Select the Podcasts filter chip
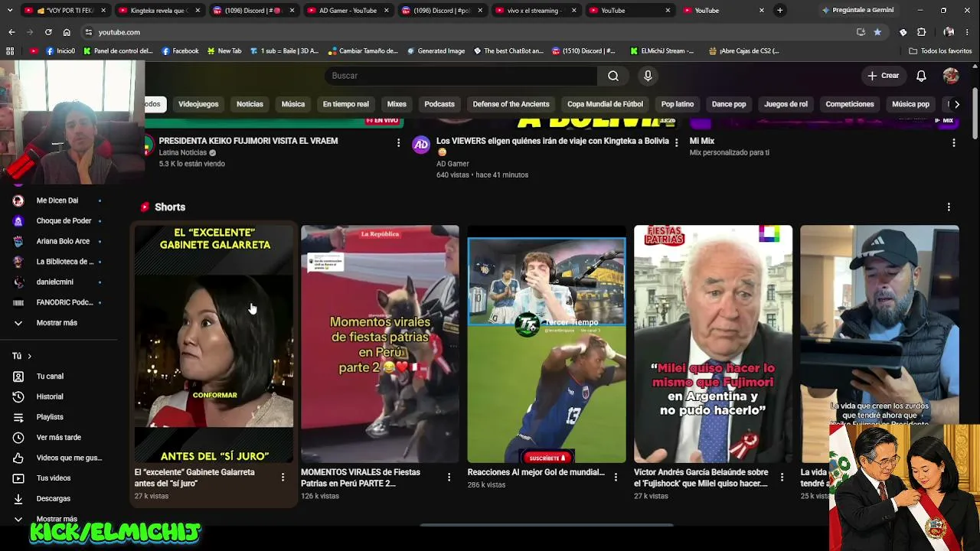Screen dimensions: 980x551 pos(439,104)
